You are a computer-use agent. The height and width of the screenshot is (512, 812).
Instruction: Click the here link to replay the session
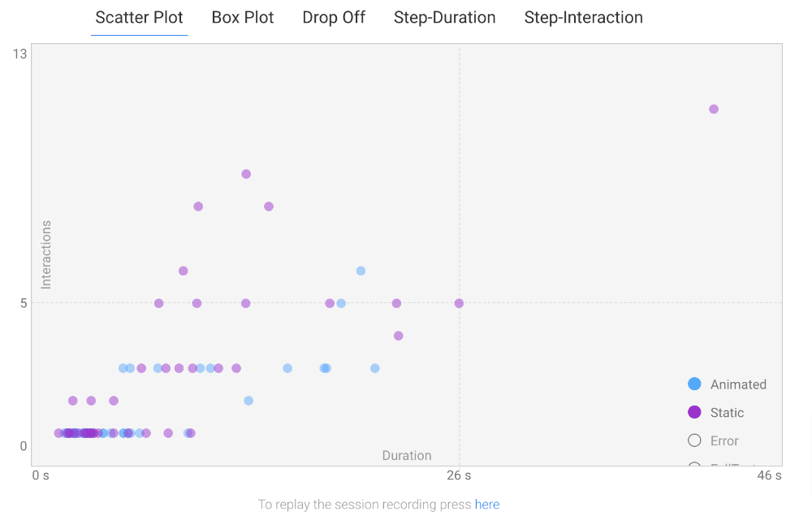click(x=487, y=504)
